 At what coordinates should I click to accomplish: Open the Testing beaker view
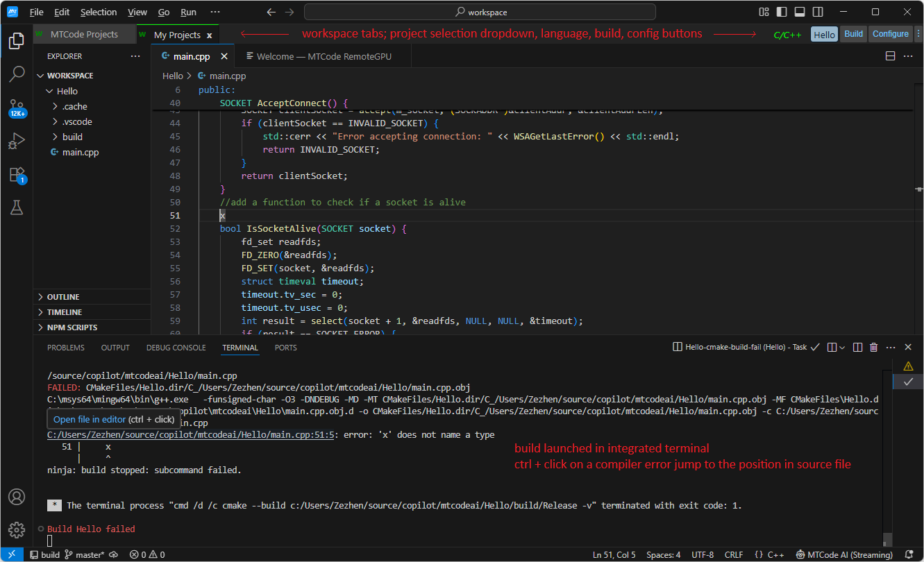(17, 207)
